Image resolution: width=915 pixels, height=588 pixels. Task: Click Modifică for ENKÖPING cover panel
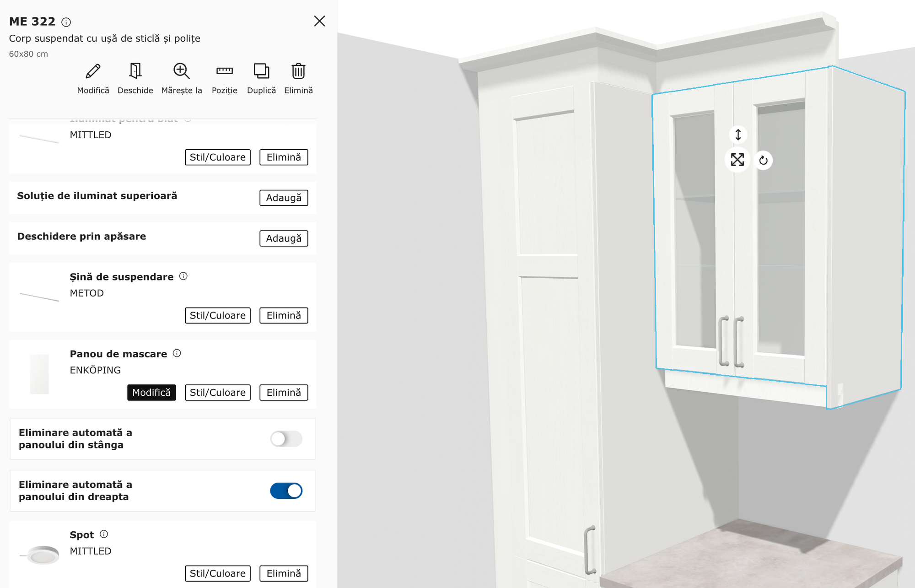point(151,393)
